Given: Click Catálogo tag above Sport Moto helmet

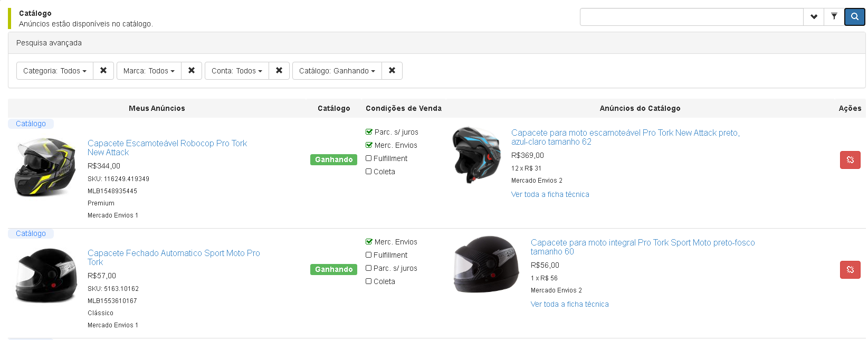Looking at the screenshot, I should pyautogui.click(x=31, y=233).
